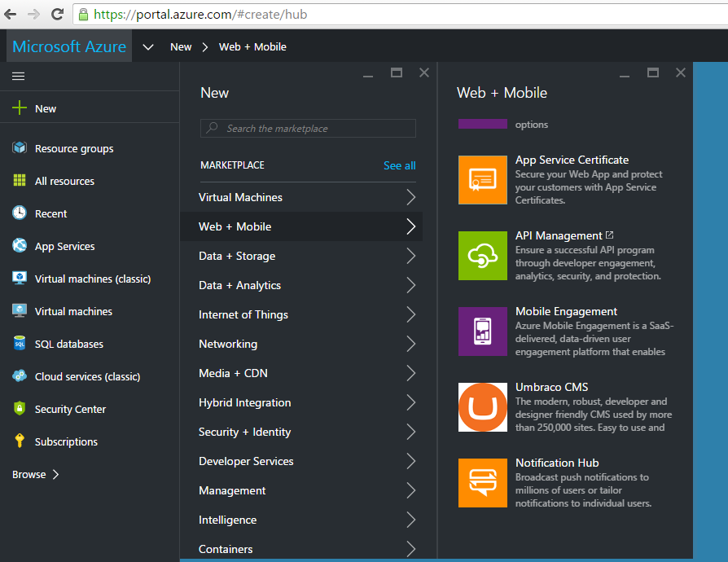Expand Internet of Things category chevron

coord(411,314)
